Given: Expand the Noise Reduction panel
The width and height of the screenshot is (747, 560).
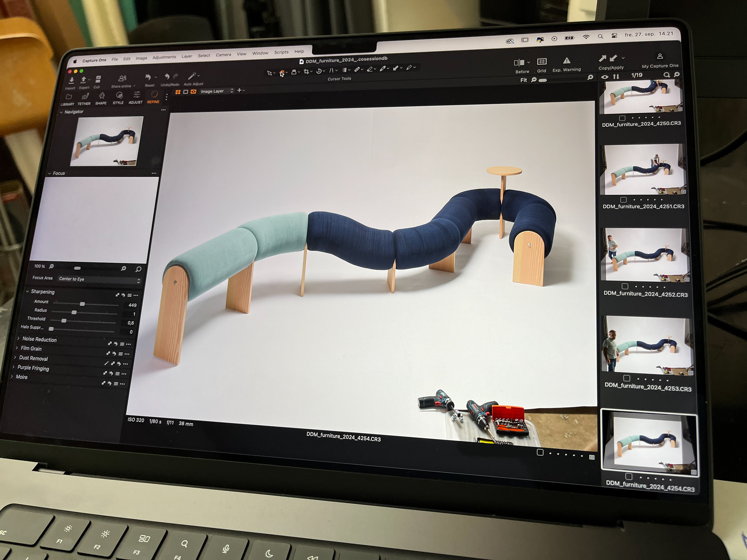Looking at the screenshot, I should tap(18, 338).
